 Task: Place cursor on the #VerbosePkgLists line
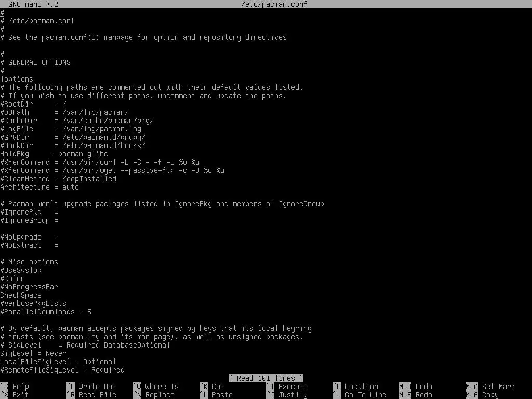[x=33, y=303]
